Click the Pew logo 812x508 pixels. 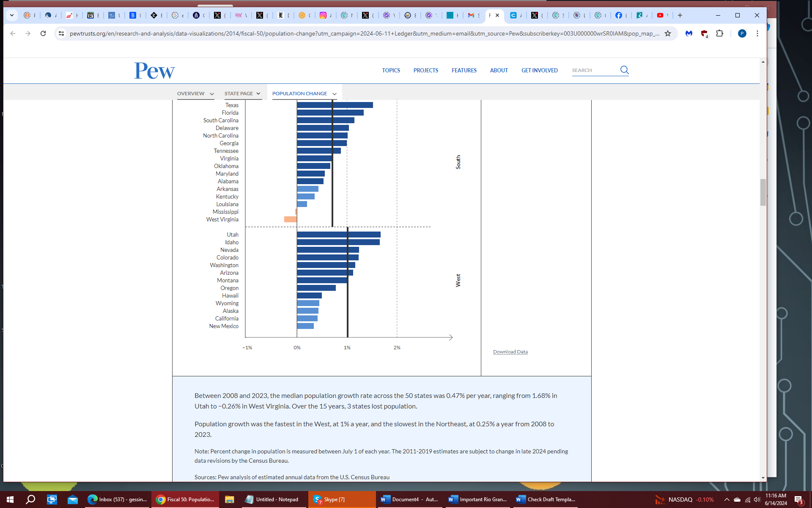(154, 71)
